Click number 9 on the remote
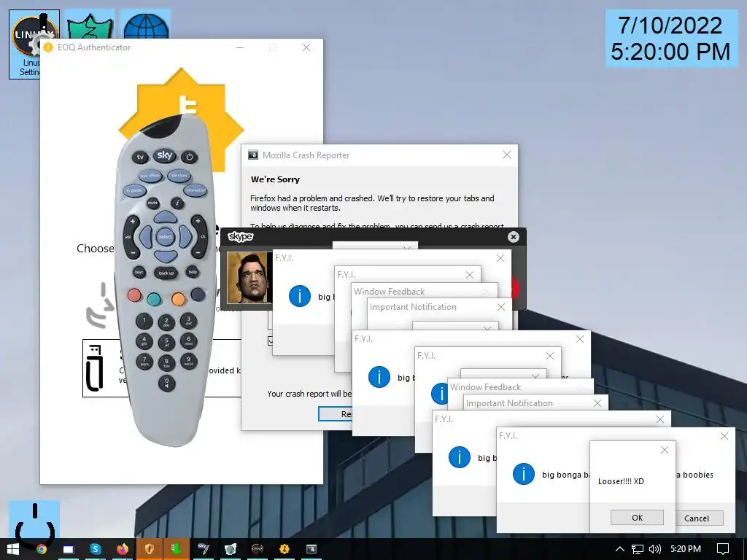This screenshot has width=747, height=560. (x=189, y=360)
